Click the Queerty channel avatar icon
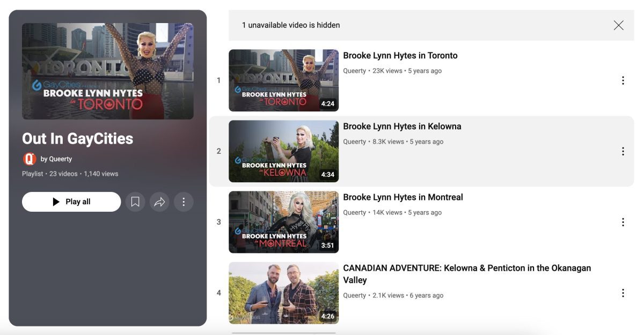This screenshot has height=335, width=644. click(x=30, y=159)
